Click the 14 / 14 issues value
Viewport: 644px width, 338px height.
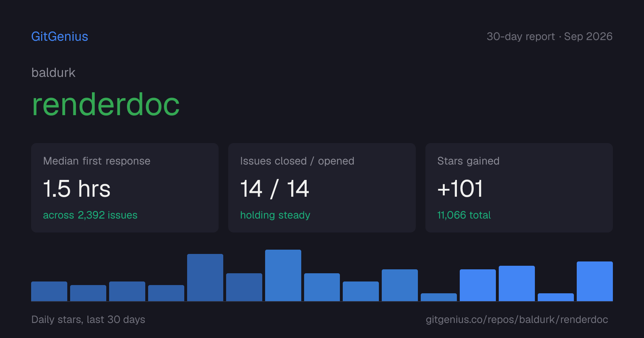point(274,189)
